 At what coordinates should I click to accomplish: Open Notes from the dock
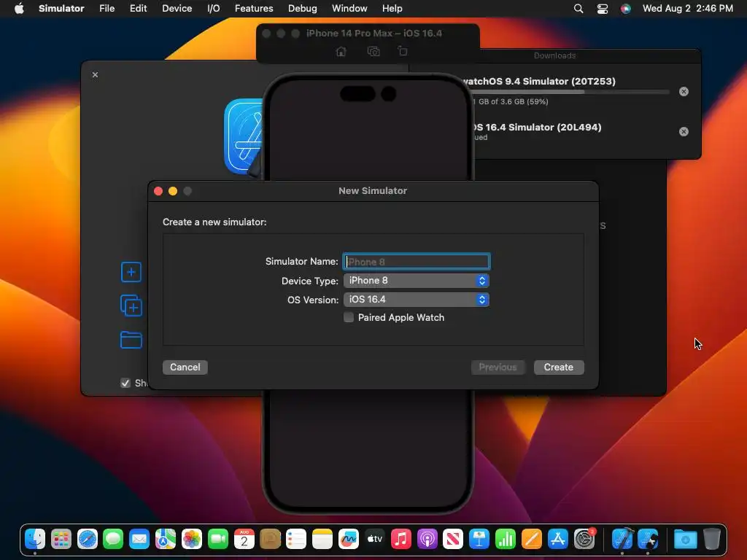(x=322, y=539)
